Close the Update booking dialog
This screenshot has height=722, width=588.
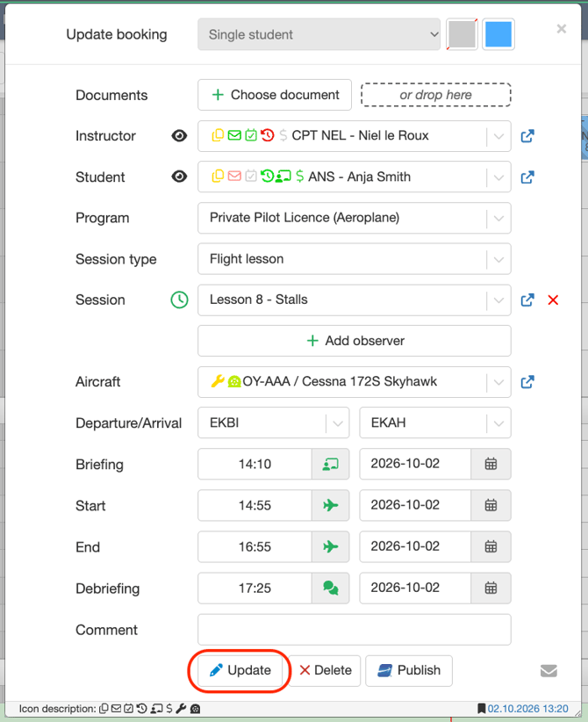point(562,29)
